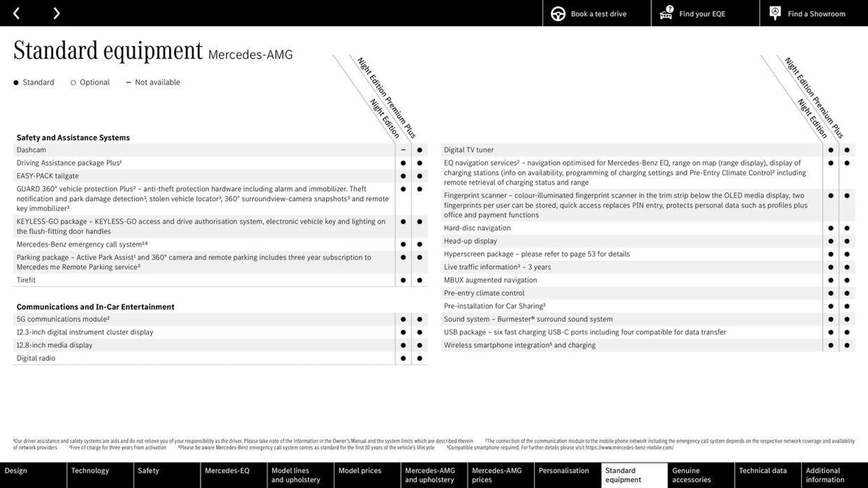Image resolution: width=868 pixels, height=488 pixels.
Task: Click the Find a Showroom icon
Action: point(775,13)
